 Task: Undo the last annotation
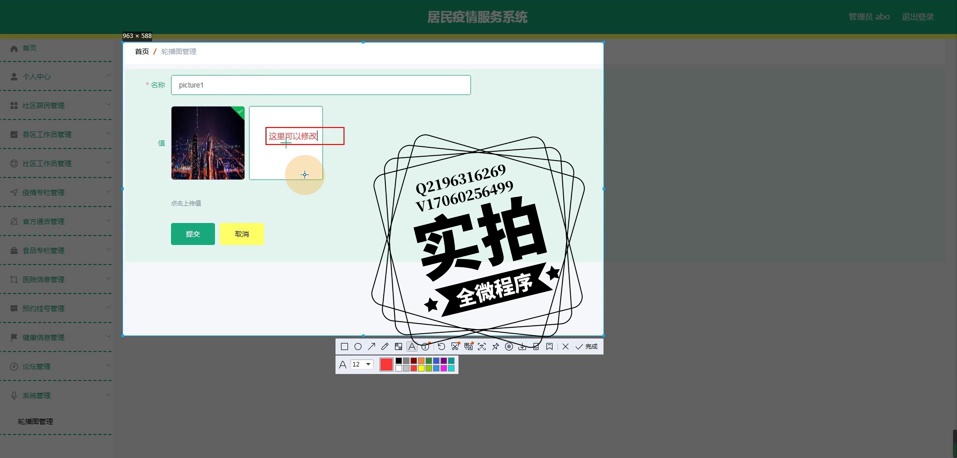pos(441,347)
